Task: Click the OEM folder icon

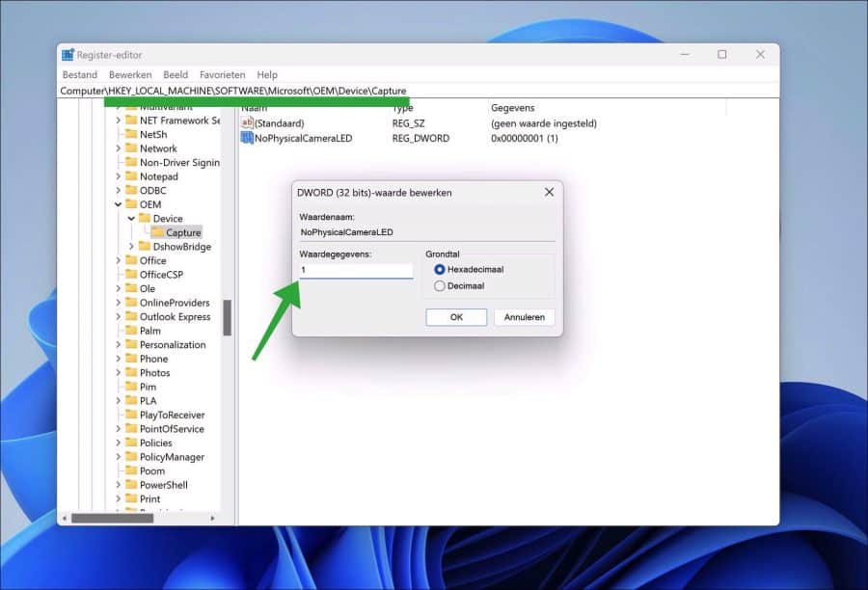Action: pos(131,204)
